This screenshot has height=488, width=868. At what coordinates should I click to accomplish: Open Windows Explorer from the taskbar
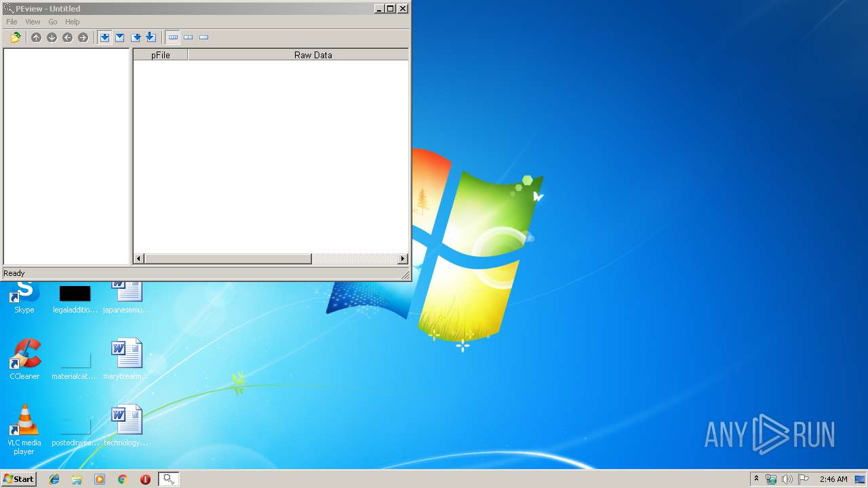tap(77, 479)
